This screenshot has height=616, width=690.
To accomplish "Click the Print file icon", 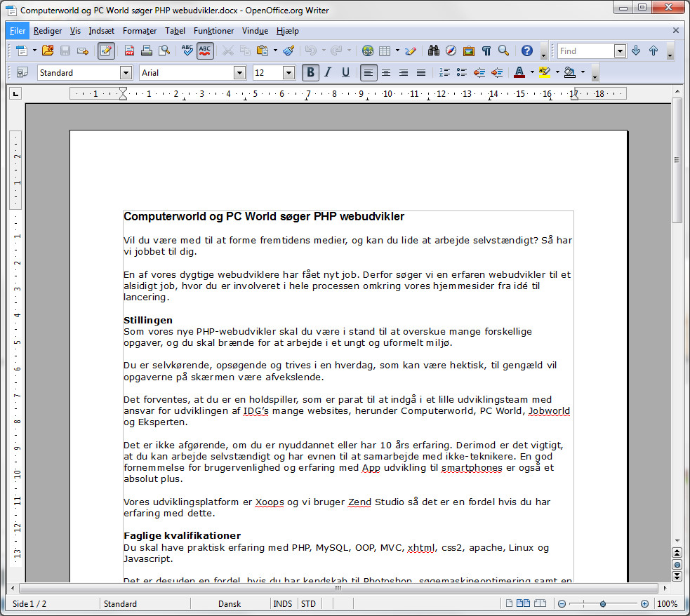I will click(x=147, y=51).
